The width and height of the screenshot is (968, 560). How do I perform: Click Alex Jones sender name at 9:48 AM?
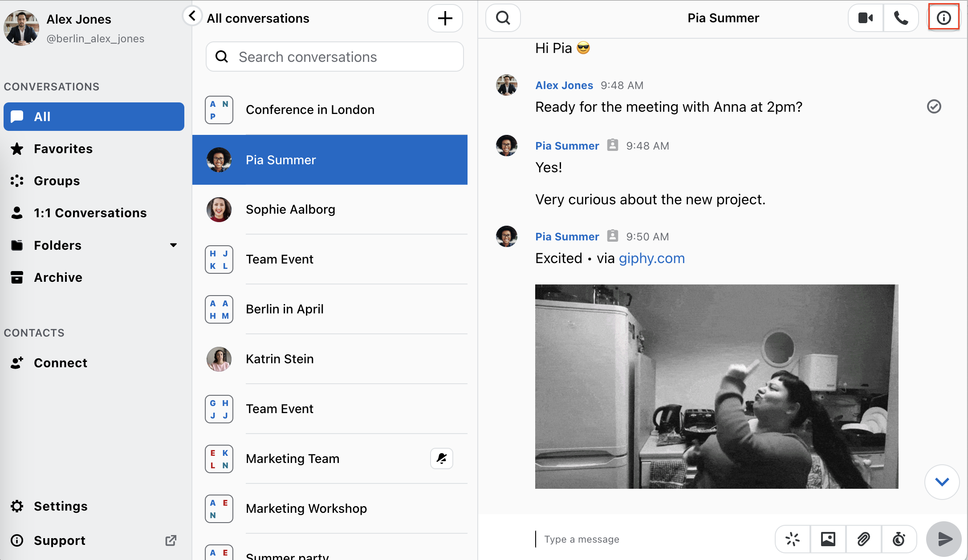pos(564,85)
